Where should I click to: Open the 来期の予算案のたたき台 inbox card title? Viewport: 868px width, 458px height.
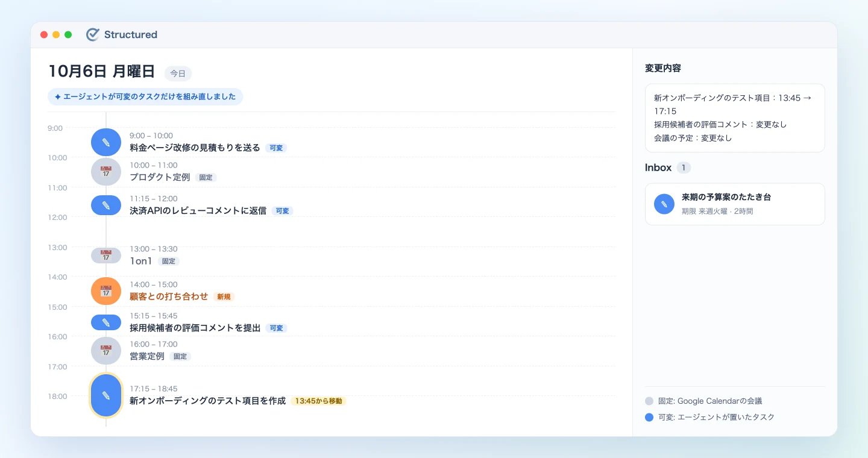coord(726,197)
